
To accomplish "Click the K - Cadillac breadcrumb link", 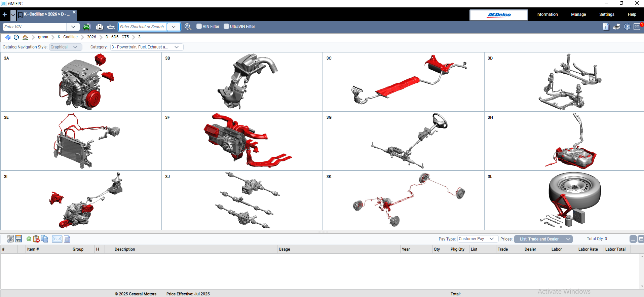I will 68,37.
